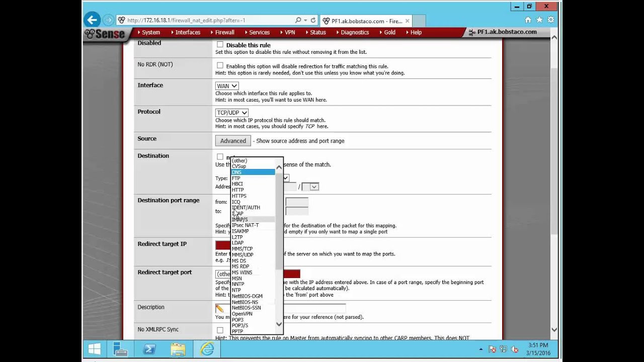The width and height of the screenshot is (644, 362).
Task: Select FTP in the port list
Action: click(x=253, y=178)
